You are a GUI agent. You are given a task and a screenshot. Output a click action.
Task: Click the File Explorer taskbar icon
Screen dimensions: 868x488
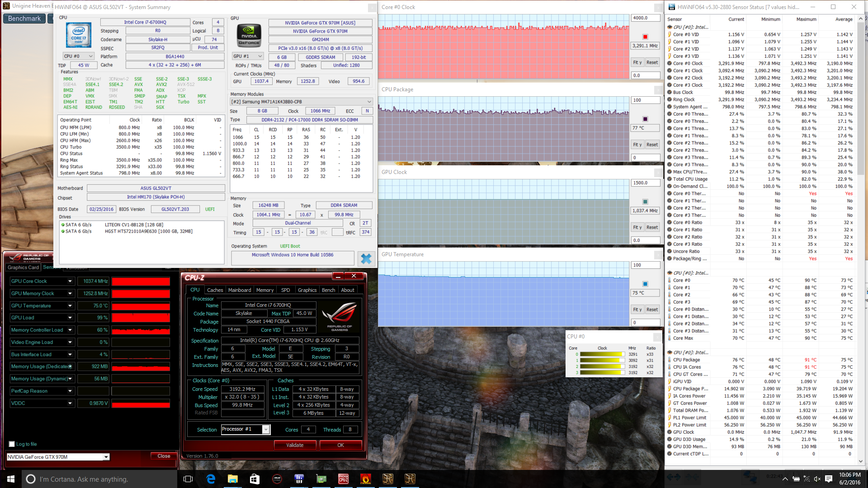tap(233, 479)
